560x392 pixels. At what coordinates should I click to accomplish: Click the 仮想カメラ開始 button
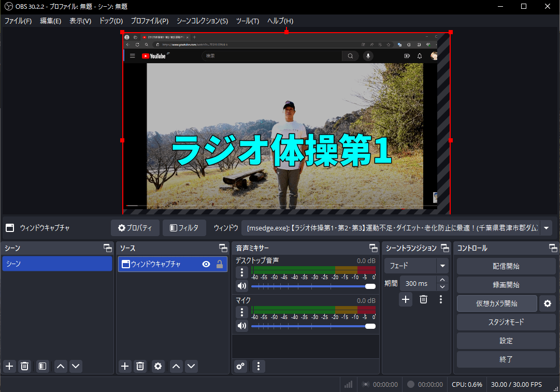[x=497, y=303]
